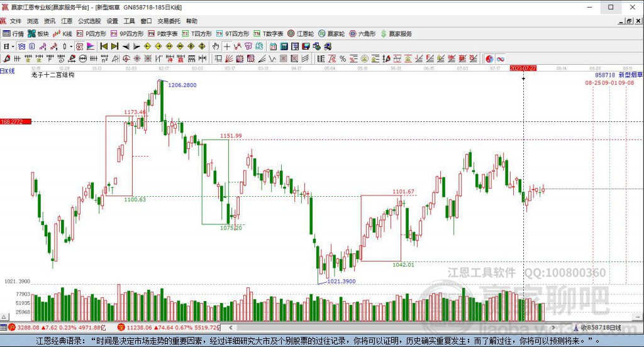
Task: Select the spiral drawing tool icon
Action: click(60, 58)
